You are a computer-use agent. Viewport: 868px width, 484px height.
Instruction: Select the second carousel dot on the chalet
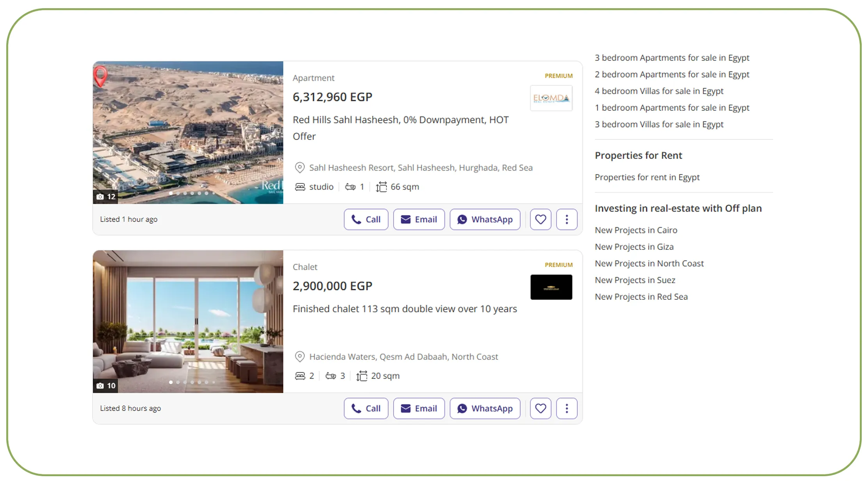tap(178, 382)
